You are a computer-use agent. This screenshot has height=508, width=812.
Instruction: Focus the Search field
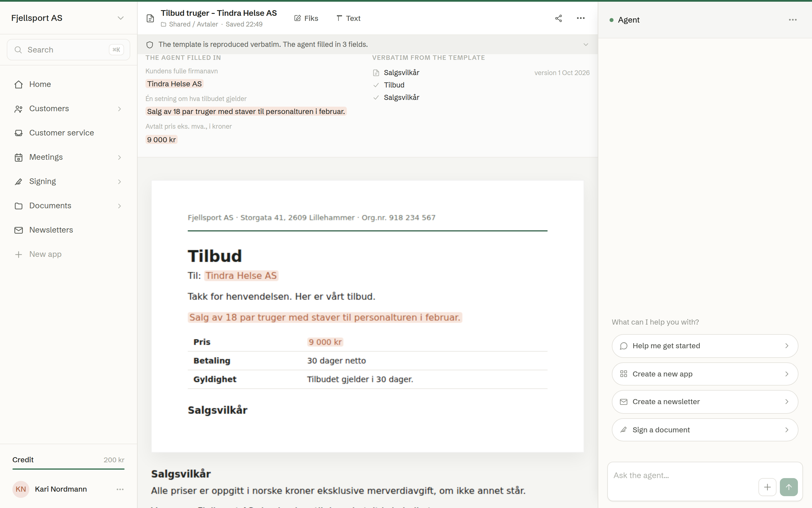click(68, 50)
